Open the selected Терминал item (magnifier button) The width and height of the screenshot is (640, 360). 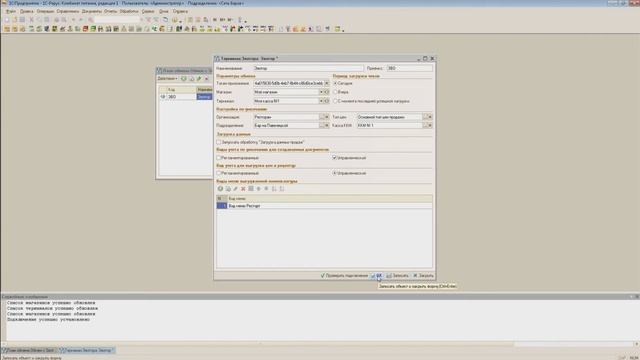(327, 101)
